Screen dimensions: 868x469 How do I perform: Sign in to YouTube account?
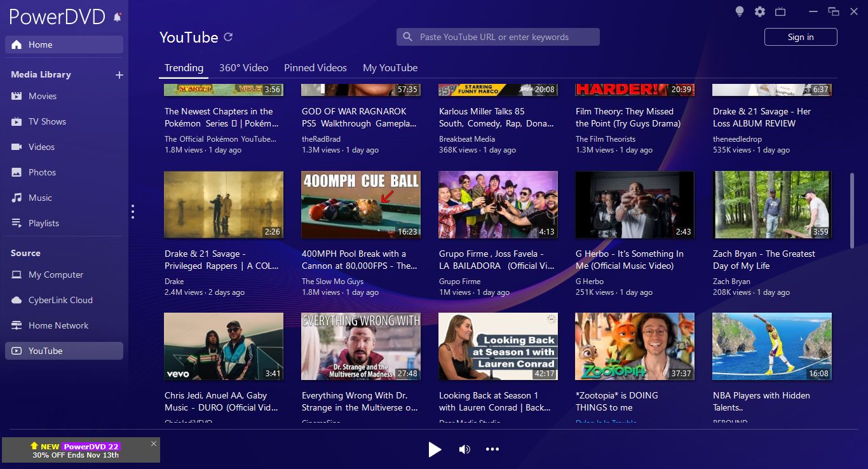point(801,37)
